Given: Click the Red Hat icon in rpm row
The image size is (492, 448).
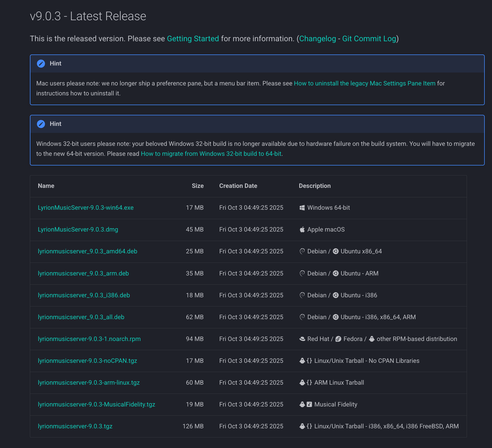Looking at the screenshot, I should pyautogui.click(x=302, y=339).
